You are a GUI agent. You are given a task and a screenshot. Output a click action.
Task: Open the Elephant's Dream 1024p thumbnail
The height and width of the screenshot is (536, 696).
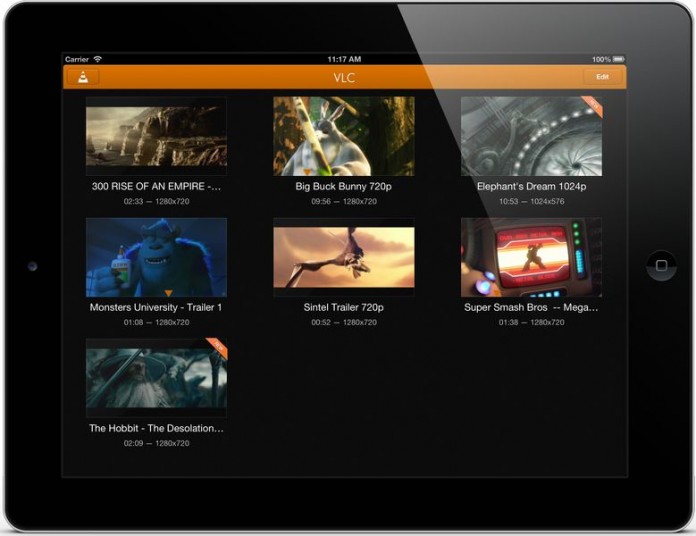pos(531,135)
